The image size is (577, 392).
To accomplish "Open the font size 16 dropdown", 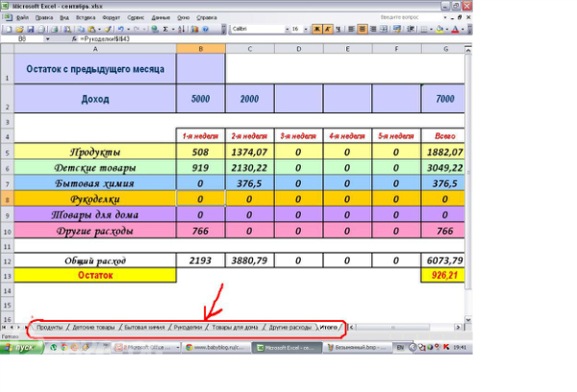I will [307, 29].
